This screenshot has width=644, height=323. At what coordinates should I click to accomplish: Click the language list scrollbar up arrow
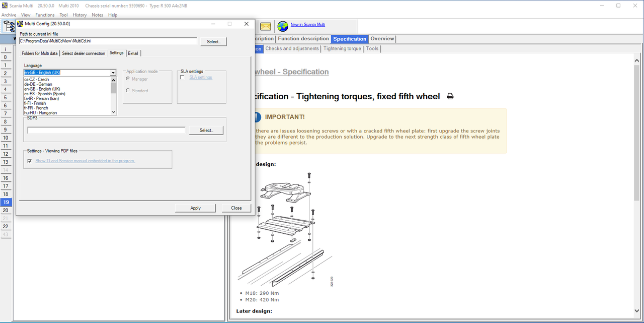114,79
